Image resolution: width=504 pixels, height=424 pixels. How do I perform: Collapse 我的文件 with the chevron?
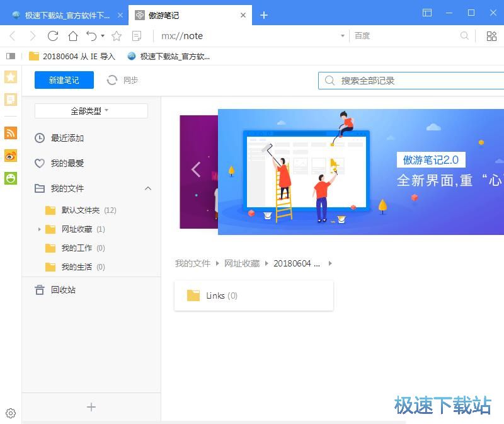click(148, 188)
